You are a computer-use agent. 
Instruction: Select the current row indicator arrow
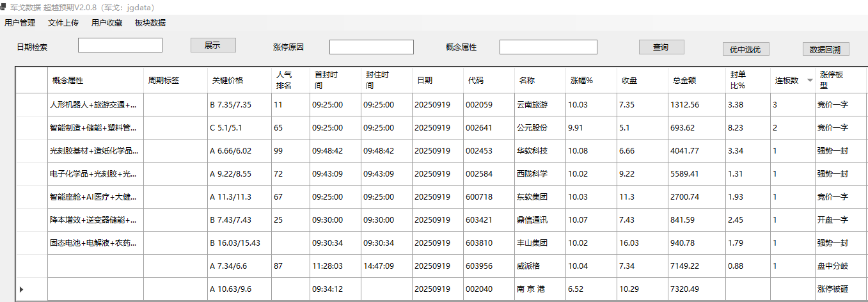(22, 289)
